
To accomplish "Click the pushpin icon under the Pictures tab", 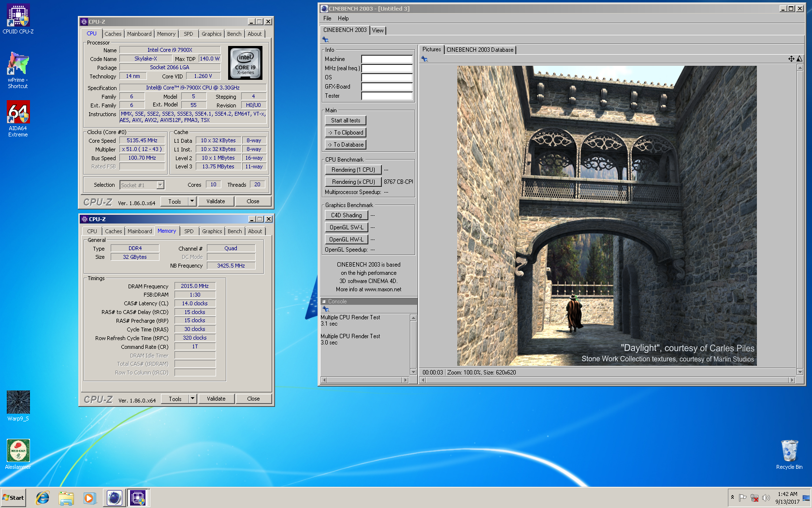I will pos(424,59).
